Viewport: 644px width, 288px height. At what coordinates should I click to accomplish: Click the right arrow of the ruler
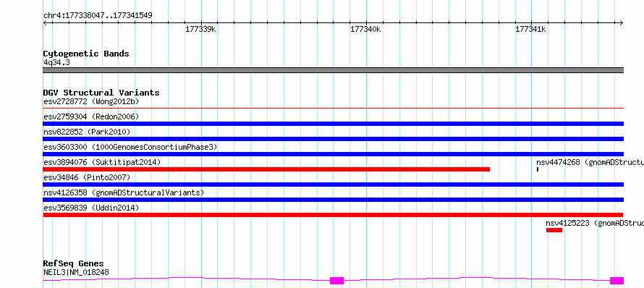[622, 23]
